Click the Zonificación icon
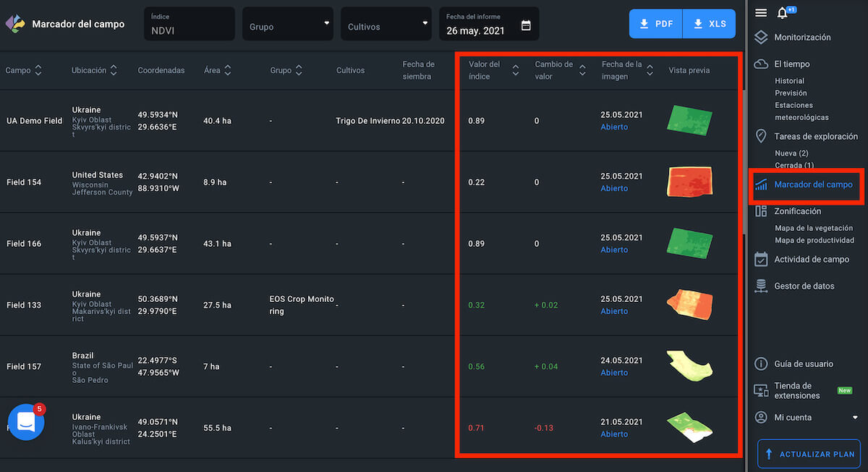This screenshot has height=472, width=868. [x=760, y=211]
